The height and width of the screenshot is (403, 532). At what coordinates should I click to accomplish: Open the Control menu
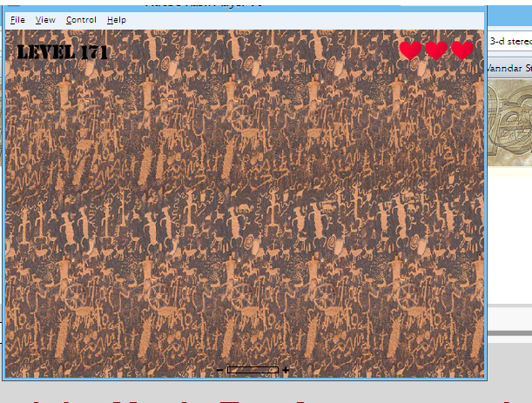[81, 20]
